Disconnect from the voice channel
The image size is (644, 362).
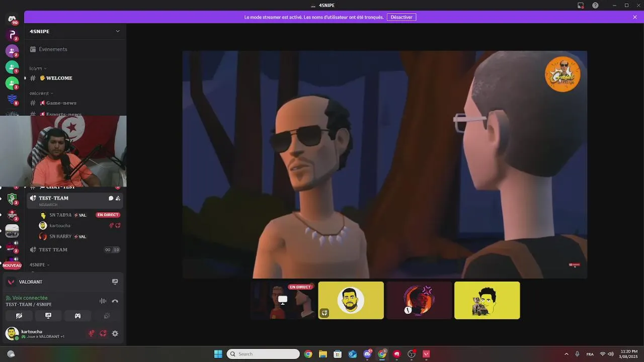click(x=115, y=301)
